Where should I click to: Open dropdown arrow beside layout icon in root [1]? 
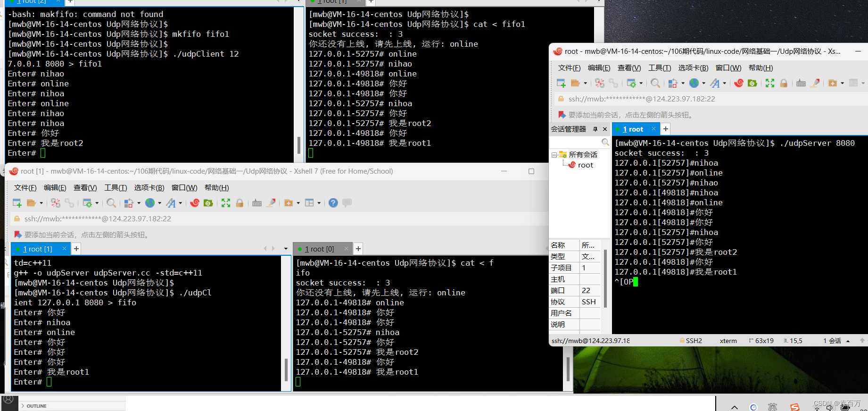point(319,203)
